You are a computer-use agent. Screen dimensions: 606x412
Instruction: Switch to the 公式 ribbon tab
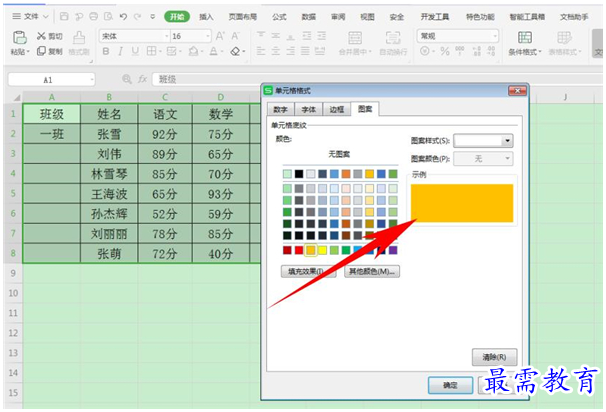(x=279, y=17)
